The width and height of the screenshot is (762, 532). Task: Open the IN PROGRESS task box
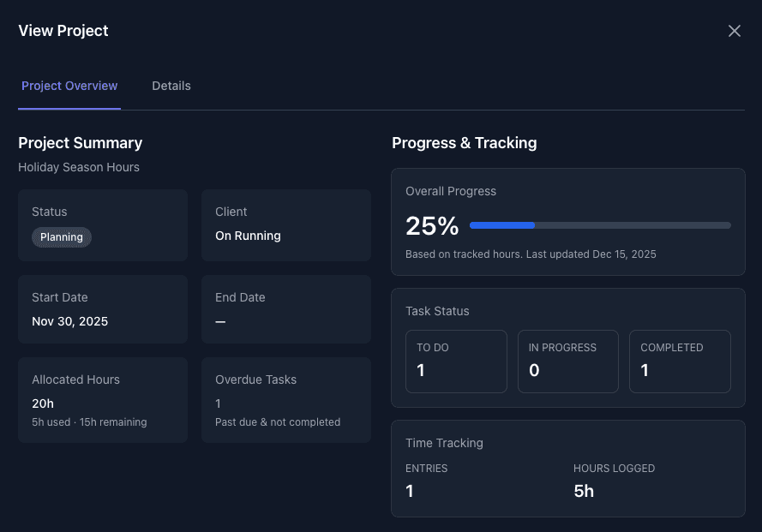tap(567, 361)
